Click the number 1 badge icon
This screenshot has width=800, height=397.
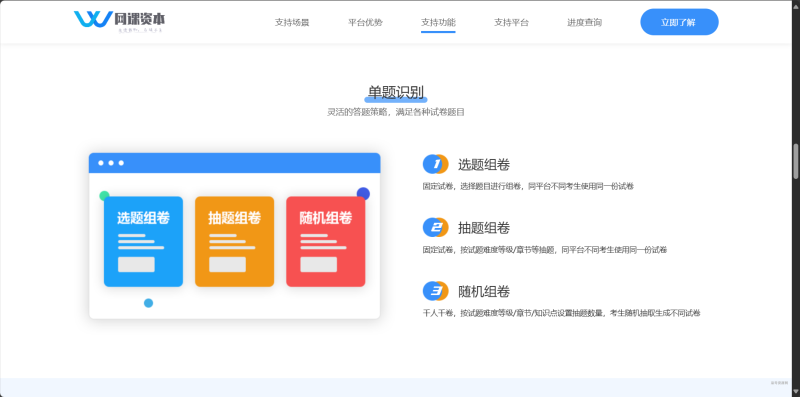coord(435,164)
